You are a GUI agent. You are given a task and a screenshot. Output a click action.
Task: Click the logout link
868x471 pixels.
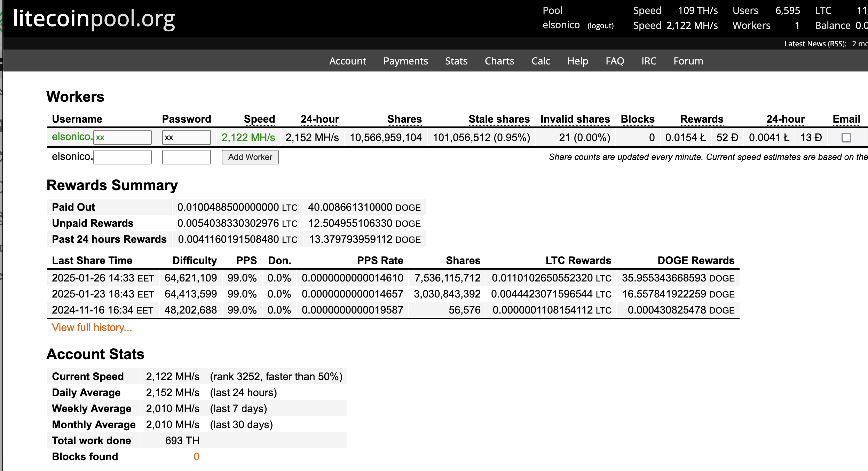point(600,26)
